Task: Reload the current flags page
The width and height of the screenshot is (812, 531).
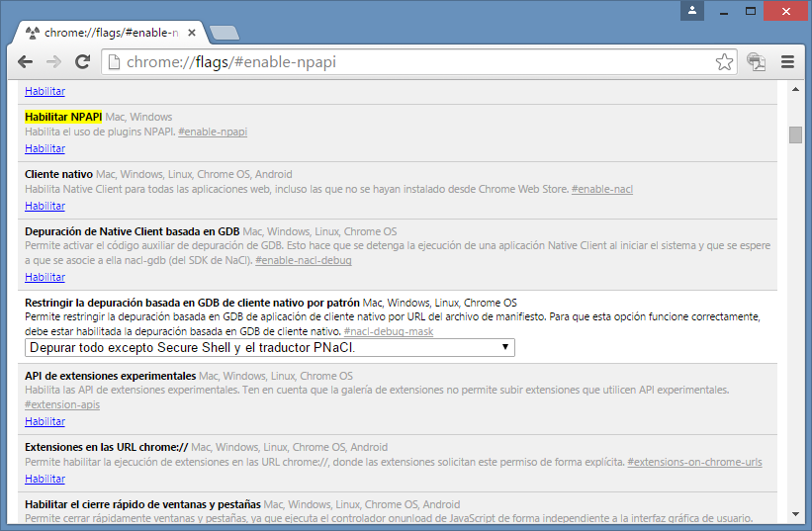Action: tap(83, 62)
